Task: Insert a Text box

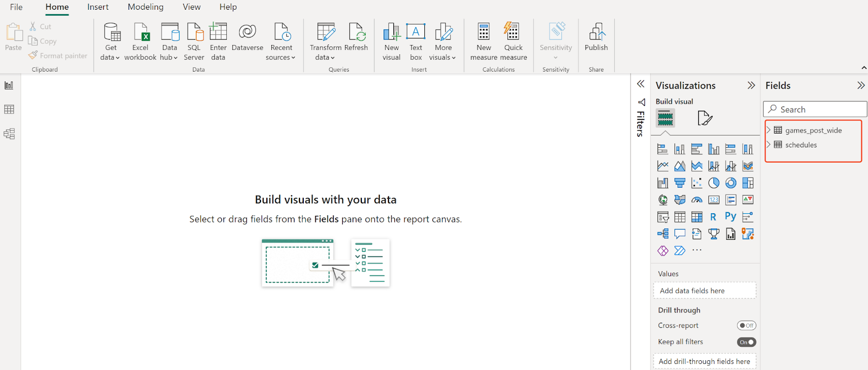Action: pyautogui.click(x=416, y=41)
